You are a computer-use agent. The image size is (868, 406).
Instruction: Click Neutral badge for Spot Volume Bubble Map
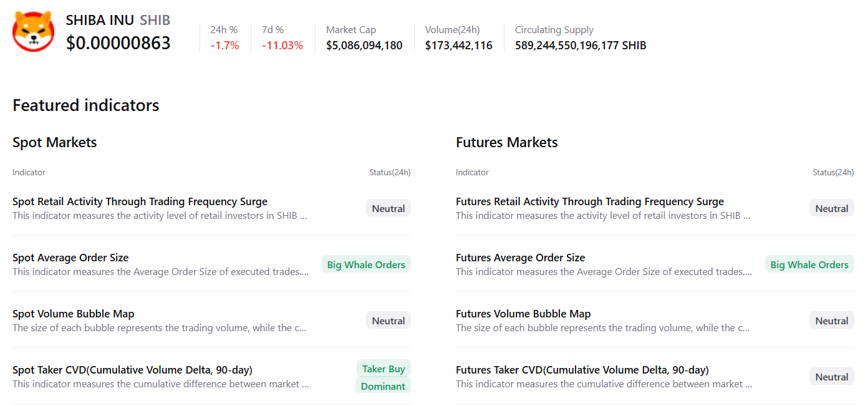pyautogui.click(x=388, y=321)
